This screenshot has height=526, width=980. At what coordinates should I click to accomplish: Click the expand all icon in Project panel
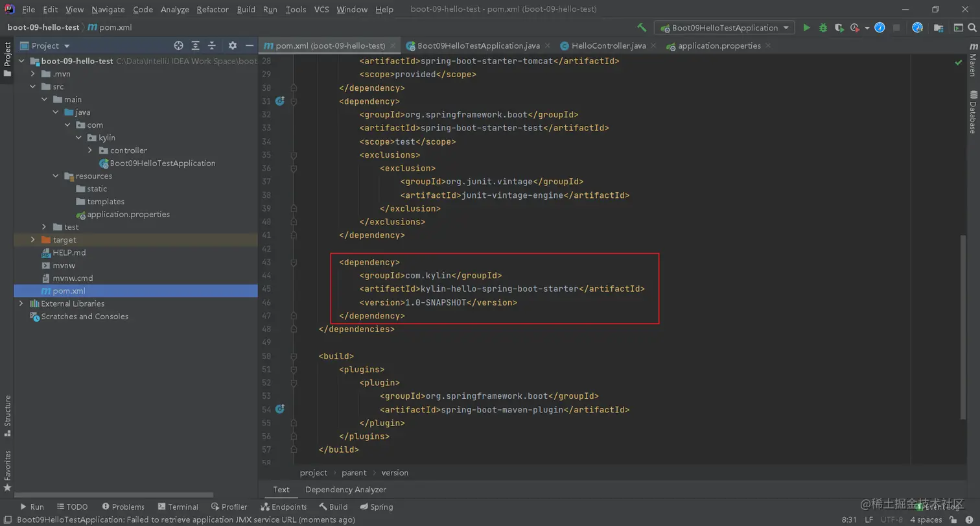196,45
